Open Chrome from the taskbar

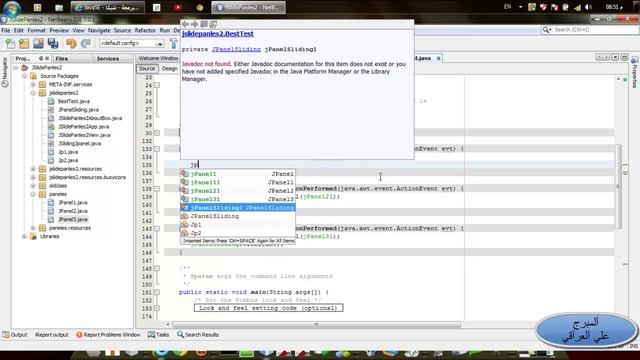pos(200,7)
